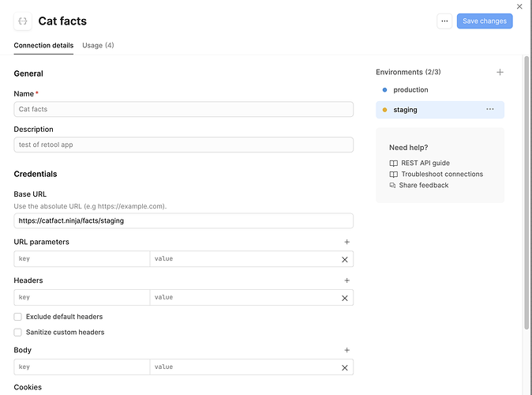Image resolution: width=532 pixels, height=395 pixels.
Task: Click the vertical scrollbar thumb
Action: pos(526,193)
